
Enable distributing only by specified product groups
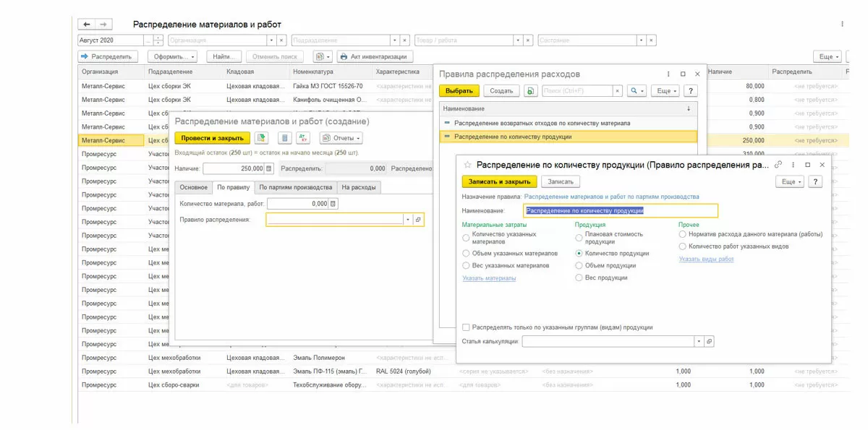coord(466,327)
